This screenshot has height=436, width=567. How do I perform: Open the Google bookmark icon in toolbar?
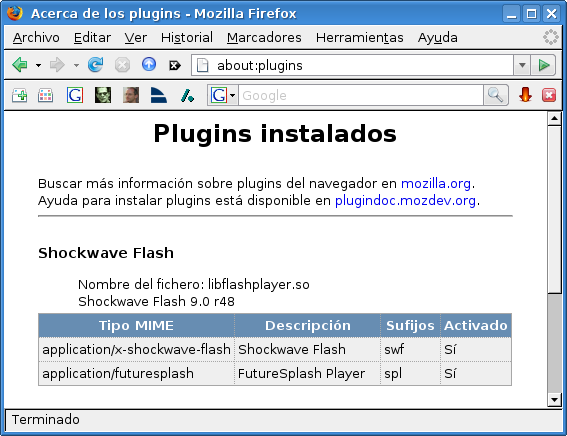point(75,95)
